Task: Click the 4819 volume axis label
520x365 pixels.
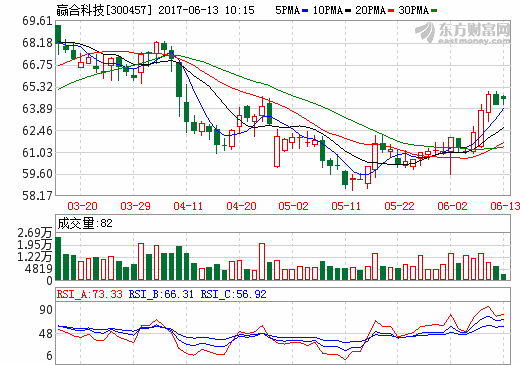Action: pyautogui.click(x=39, y=269)
